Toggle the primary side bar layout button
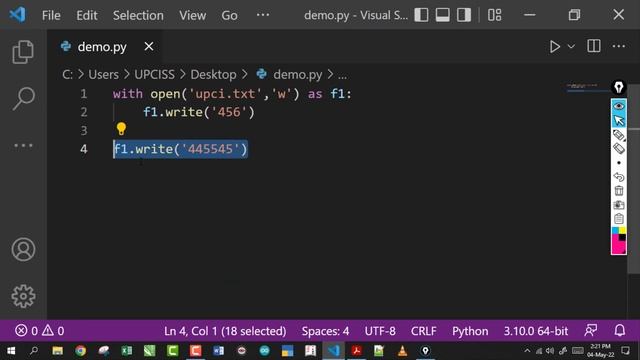This screenshot has width=640, height=360. [x=421, y=15]
